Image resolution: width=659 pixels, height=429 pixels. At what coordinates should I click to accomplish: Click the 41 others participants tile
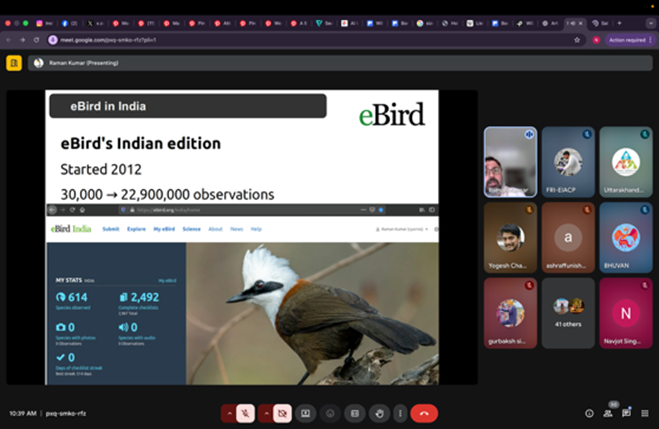click(568, 311)
